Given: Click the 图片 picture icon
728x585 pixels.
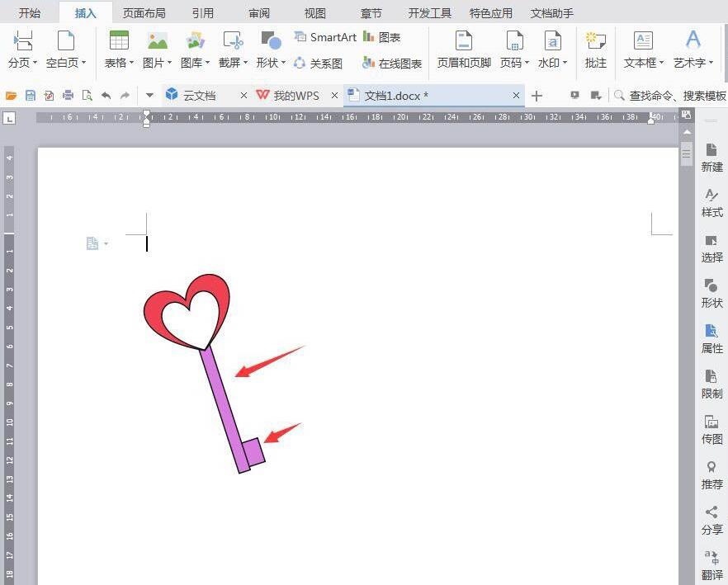Looking at the screenshot, I should (x=158, y=40).
